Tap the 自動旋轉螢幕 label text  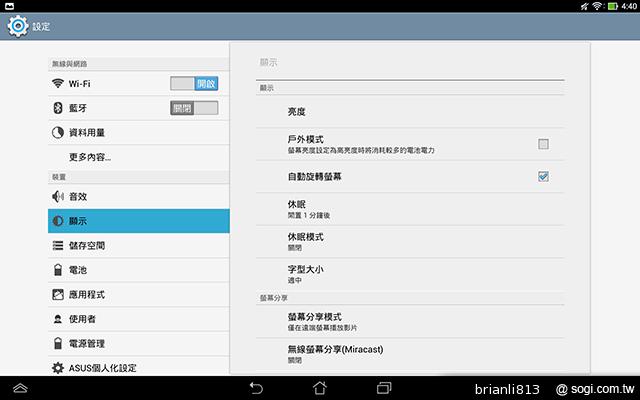(315, 176)
